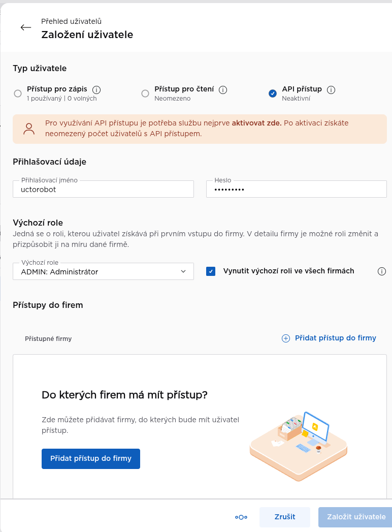
Task: Select the Přístup pro čtení radio button
Action: 145,93
